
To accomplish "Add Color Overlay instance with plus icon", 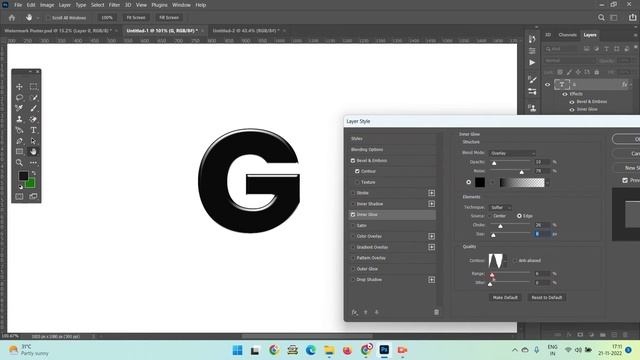I will (x=431, y=236).
